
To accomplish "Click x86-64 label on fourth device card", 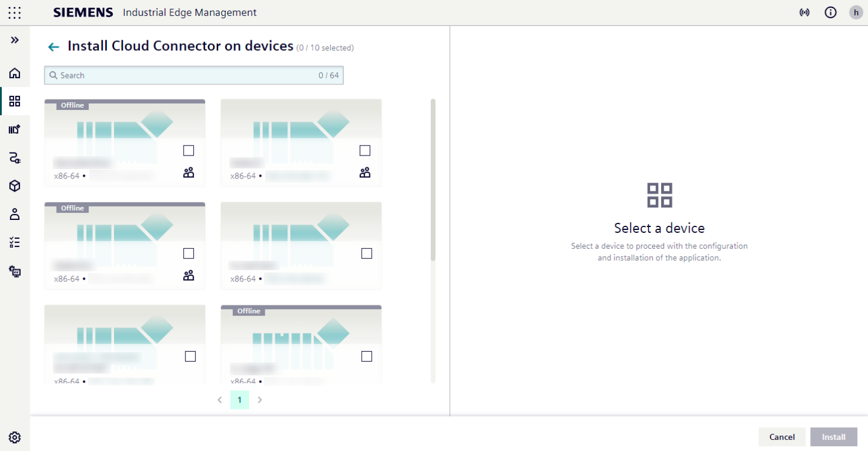I will 243,279.
